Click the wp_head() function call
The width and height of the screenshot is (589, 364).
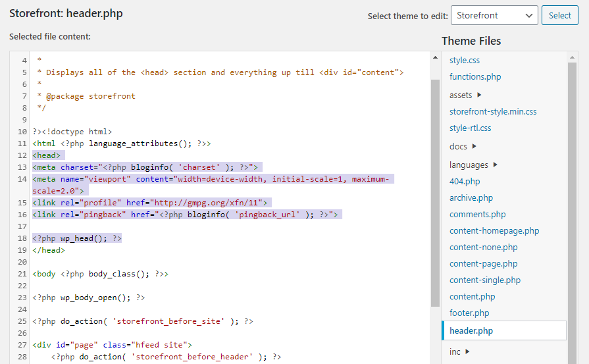pyautogui.click(x=84, y=238)
